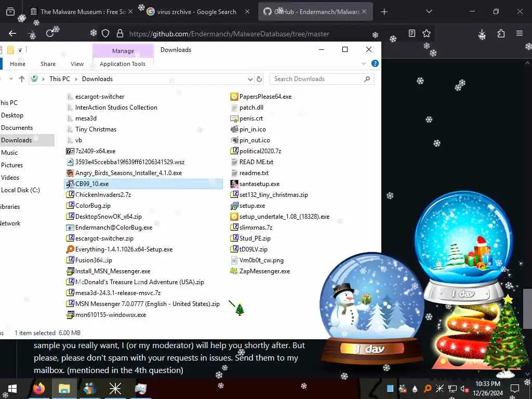532x399 pixels.
Task: Open the Share ribbon tab
Action: 48,64
